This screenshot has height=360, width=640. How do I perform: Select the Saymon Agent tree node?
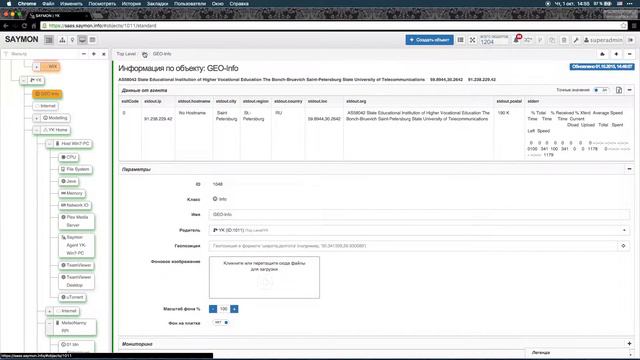[76, 245]
